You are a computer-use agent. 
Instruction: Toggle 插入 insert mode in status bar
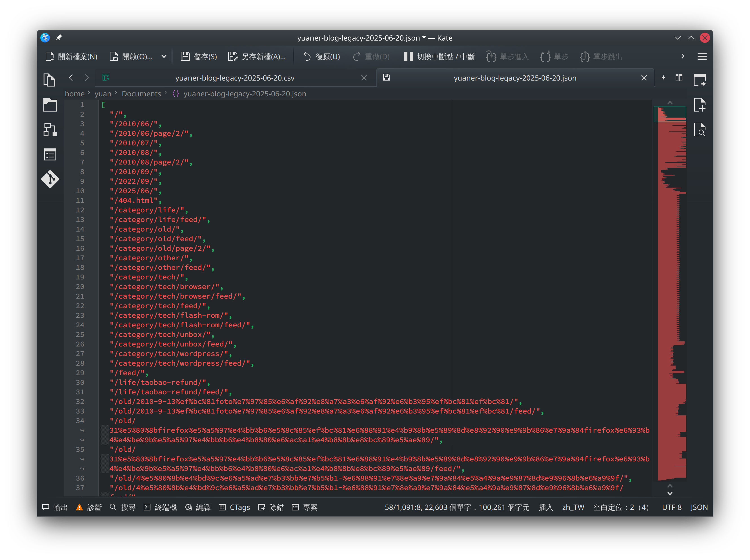point(545,507)
